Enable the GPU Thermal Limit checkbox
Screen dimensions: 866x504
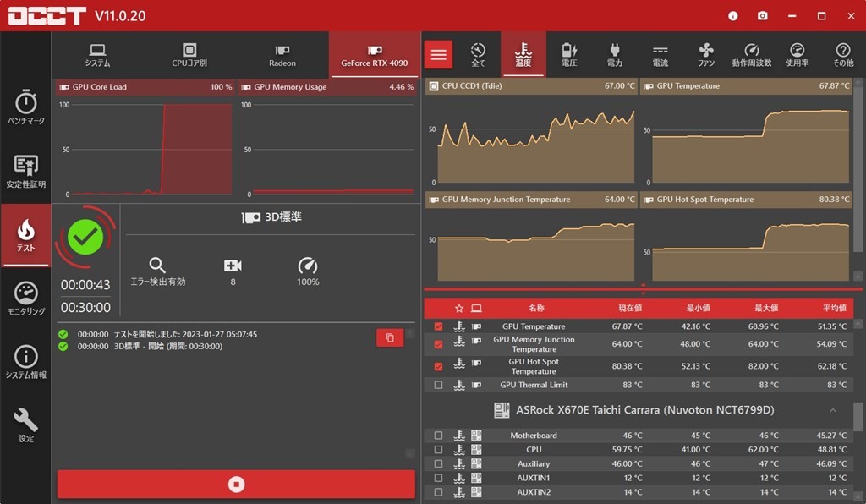[438, 385]
